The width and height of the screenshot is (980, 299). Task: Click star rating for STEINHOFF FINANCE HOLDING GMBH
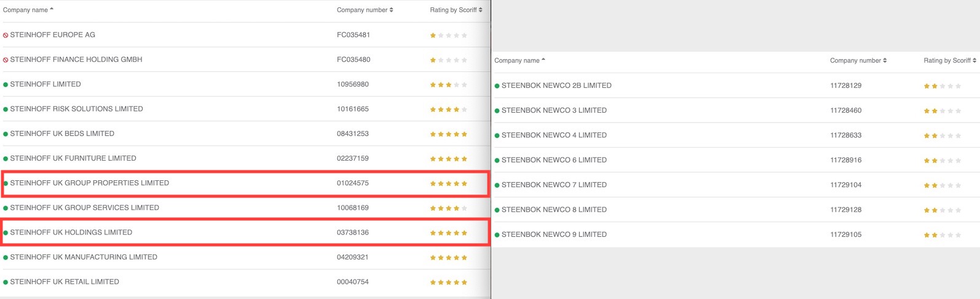[x=448, y=60]
